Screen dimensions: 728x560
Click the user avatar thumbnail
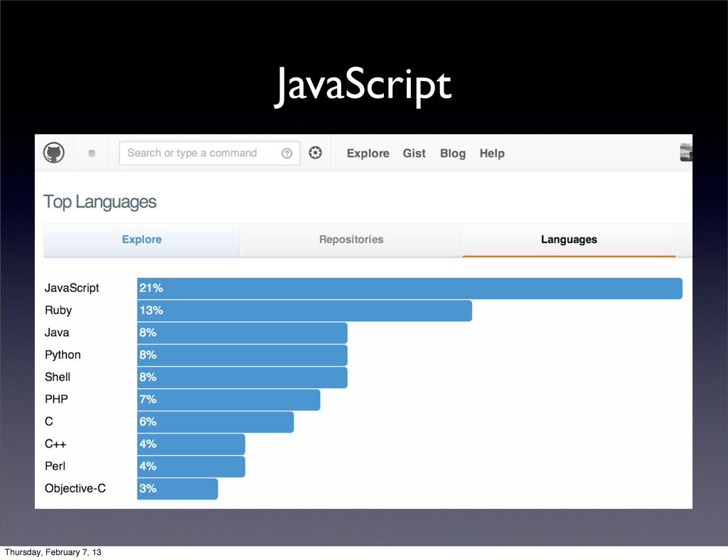coord(686,153)
